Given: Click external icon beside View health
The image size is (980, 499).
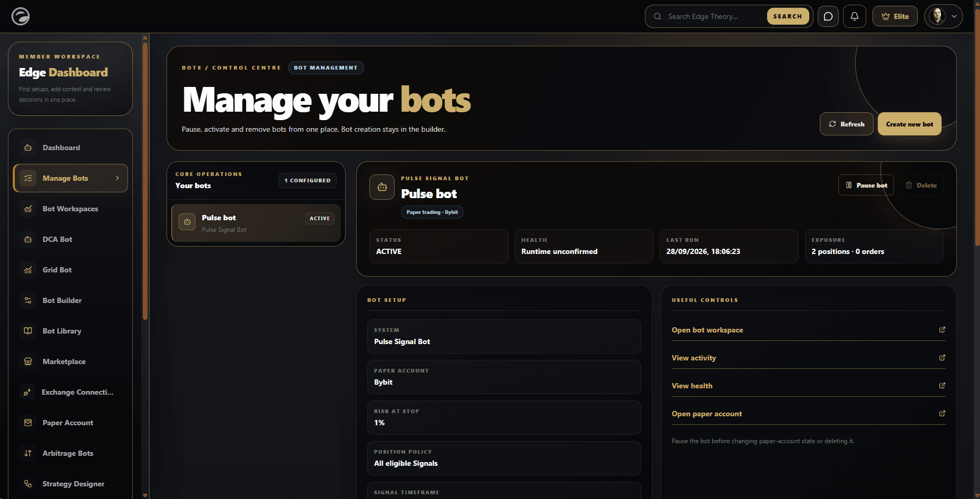Looking at the screenshot, I should (942, 386).
